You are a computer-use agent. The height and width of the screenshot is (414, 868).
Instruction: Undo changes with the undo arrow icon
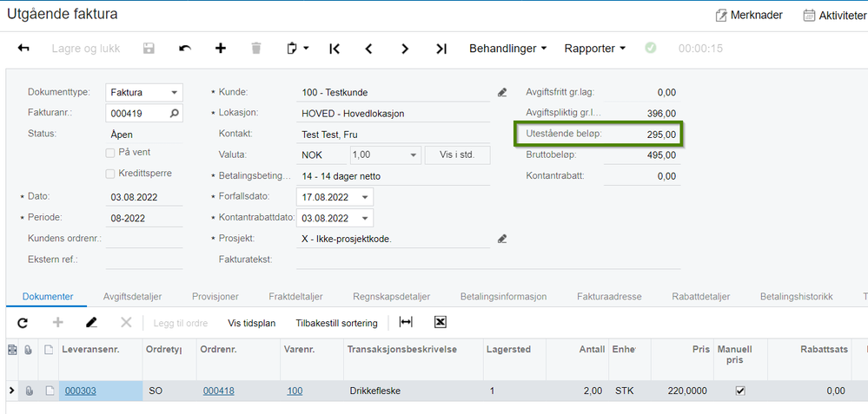click(185, 48)
